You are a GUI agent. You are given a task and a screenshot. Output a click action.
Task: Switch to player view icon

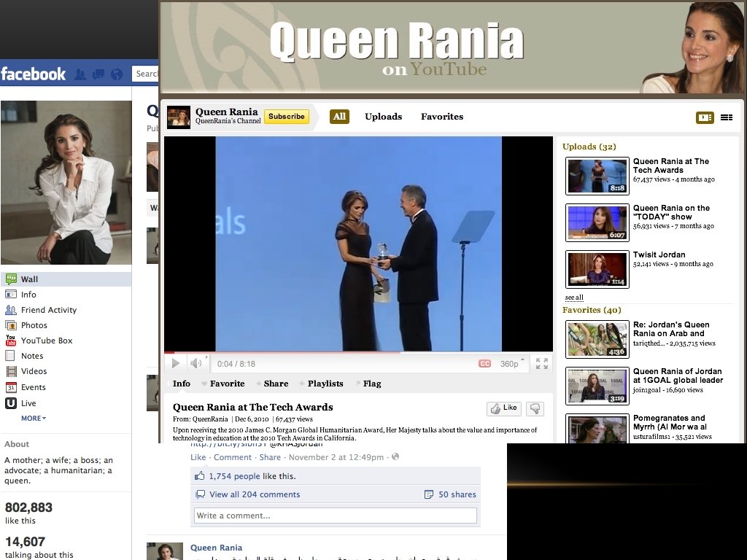coord(705,117)
